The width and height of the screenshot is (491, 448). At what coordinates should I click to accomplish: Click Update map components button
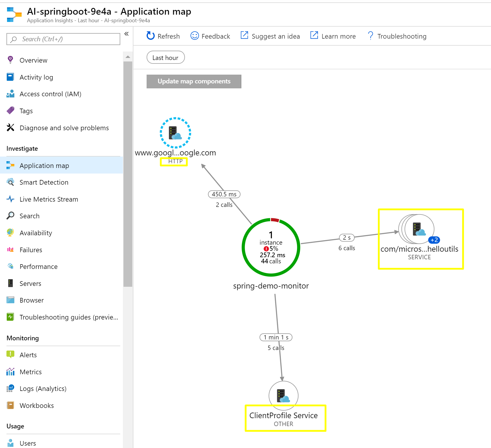(x=194, y=81)
